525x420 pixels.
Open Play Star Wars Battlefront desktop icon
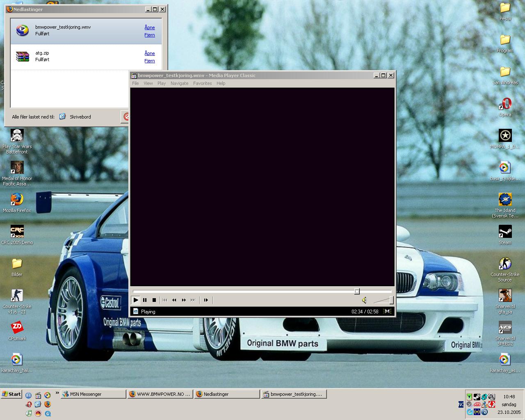pyautogui.click(x=17, y=142)
